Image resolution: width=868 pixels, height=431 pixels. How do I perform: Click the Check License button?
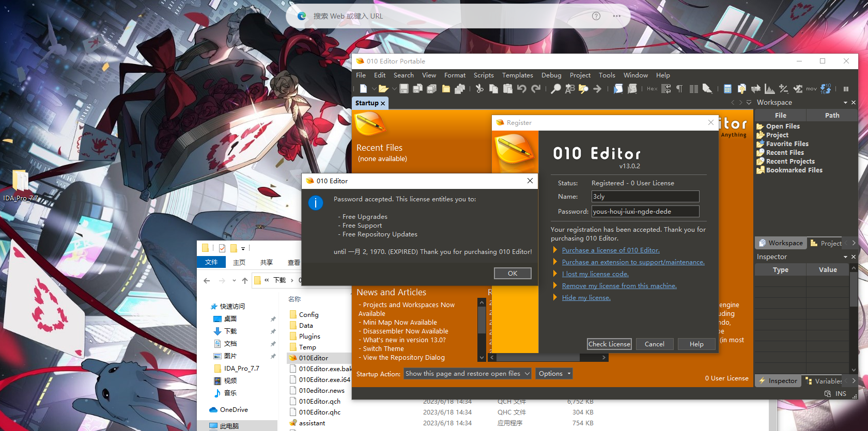click(609, 344)
